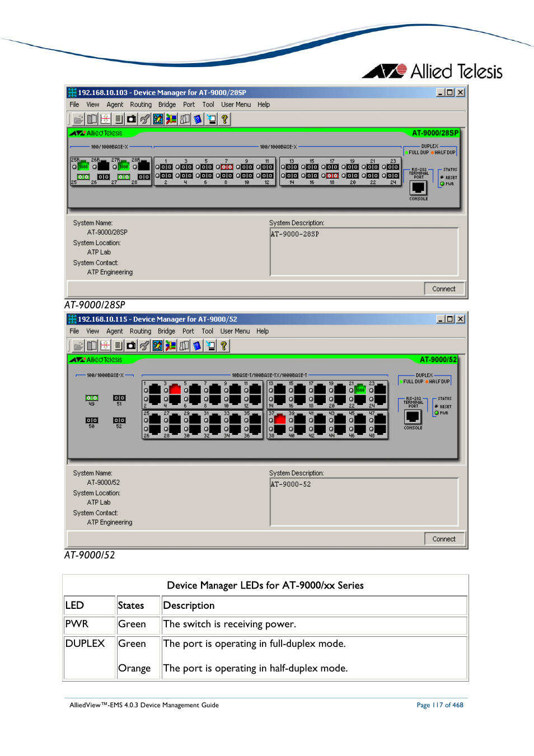Open View menu in AT-9000/52 window

tap(92, 331)
